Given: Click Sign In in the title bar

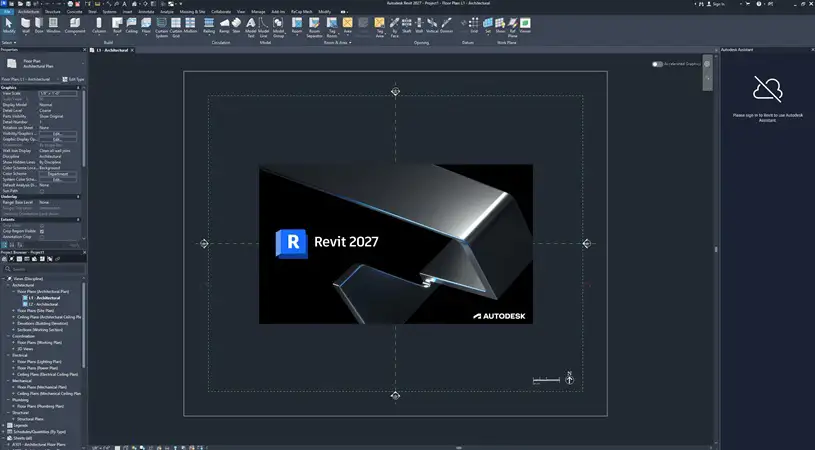Looking at the screenshot, I should coord(716,4).
